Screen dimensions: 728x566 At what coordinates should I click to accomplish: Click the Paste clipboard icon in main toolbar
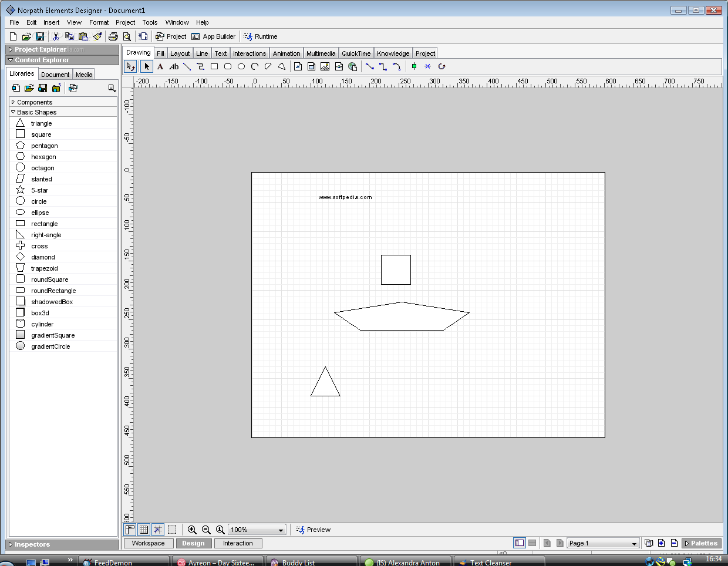pos(83,36)
